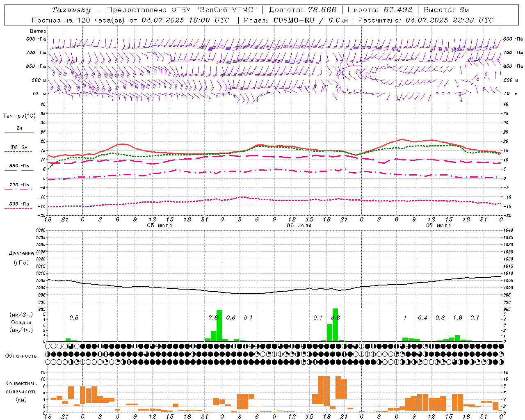The width and height of the screenshot is (525, 420).
Task: Click the computed time "04.07.2025 22:38 UTC"
Action: 450,20
